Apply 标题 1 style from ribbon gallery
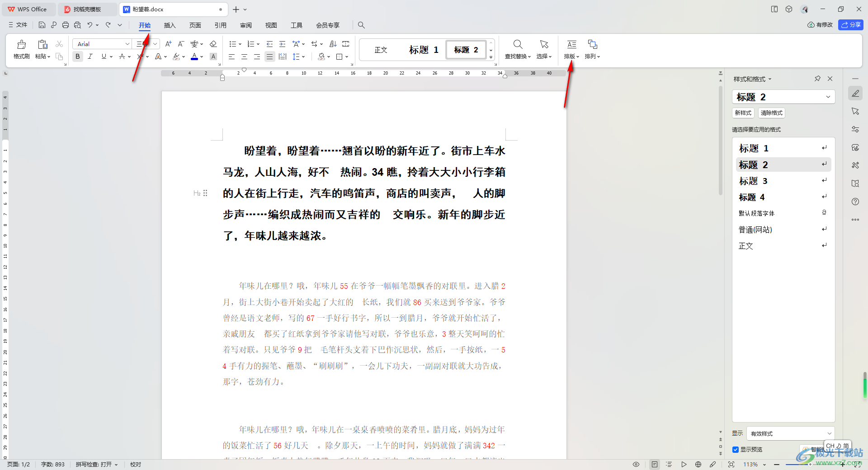The width and height of the screenshot is (868, 470). (424, 50)
